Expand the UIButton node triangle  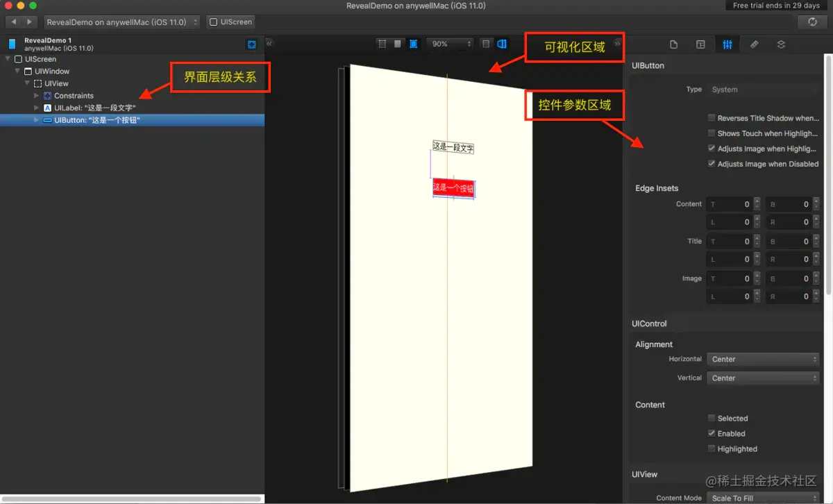pyautogui.click(x=37, y=120)
